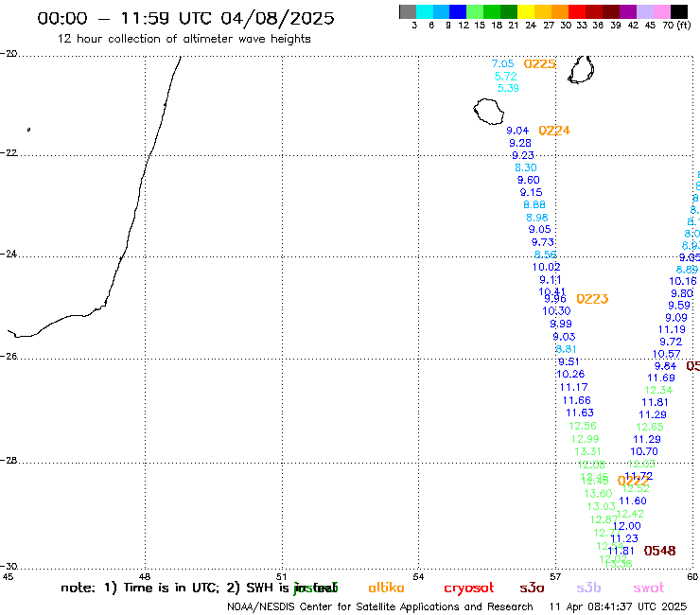Image resolution: width=700 pixels, height=615 pixels.
Task: Click the wave height value 5.72
Action: click(505, 77)
